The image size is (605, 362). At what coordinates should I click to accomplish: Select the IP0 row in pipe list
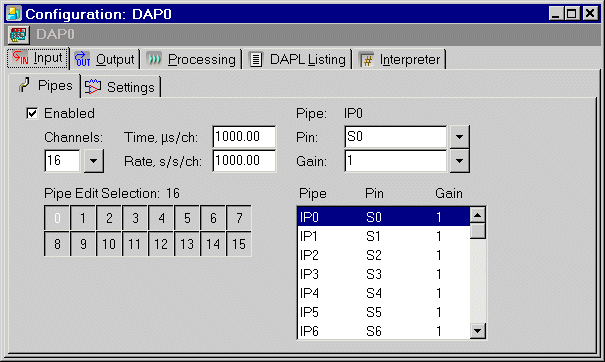(384, 217)
